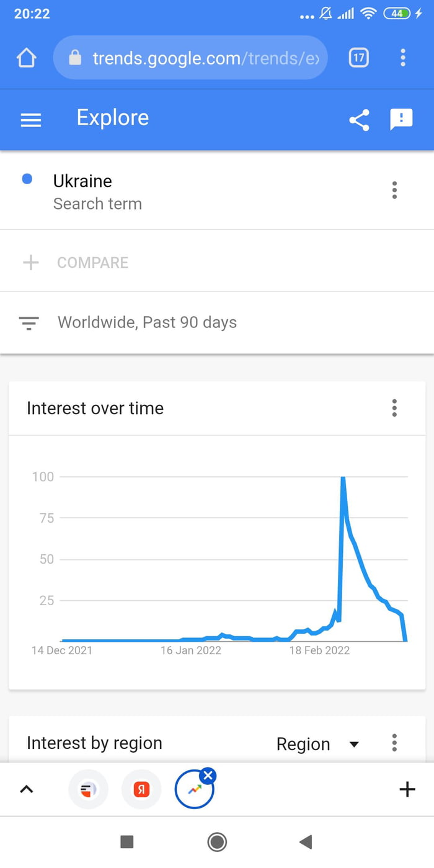
Task: Send feedback via the exclamation icon
Action: (401, 119)
